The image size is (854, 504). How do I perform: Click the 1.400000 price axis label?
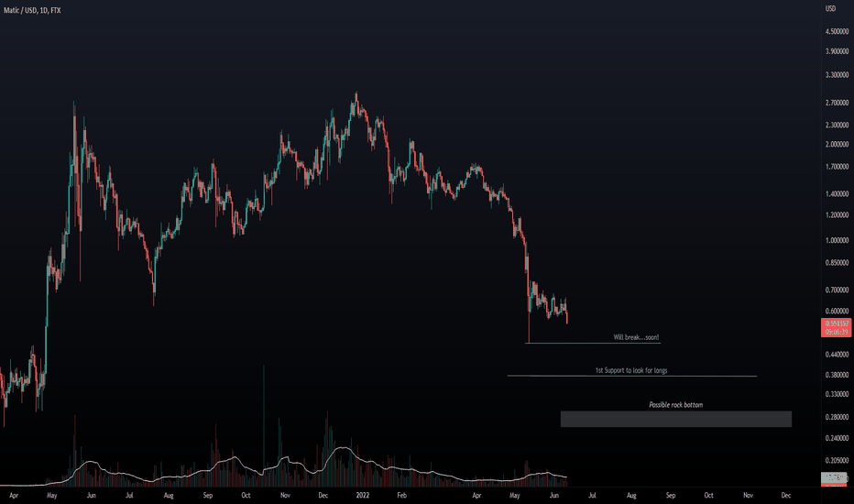(x=837, y=194)
